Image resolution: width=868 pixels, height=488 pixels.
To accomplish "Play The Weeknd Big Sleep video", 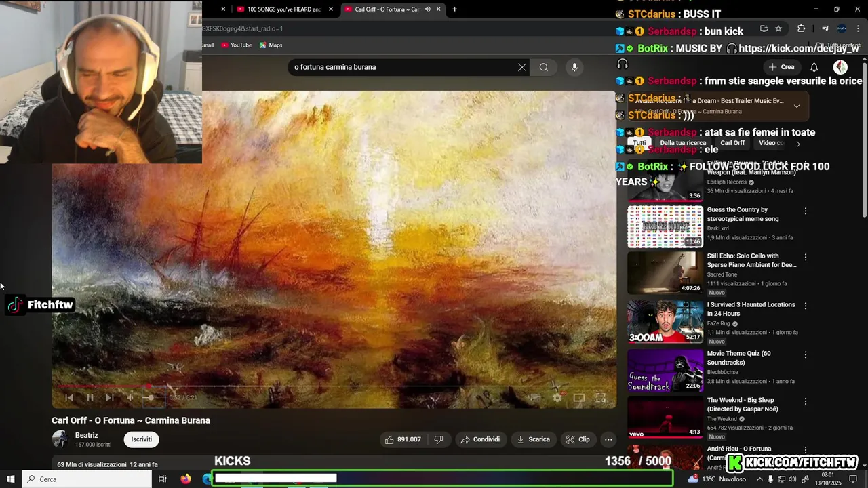I will point(665,417).
